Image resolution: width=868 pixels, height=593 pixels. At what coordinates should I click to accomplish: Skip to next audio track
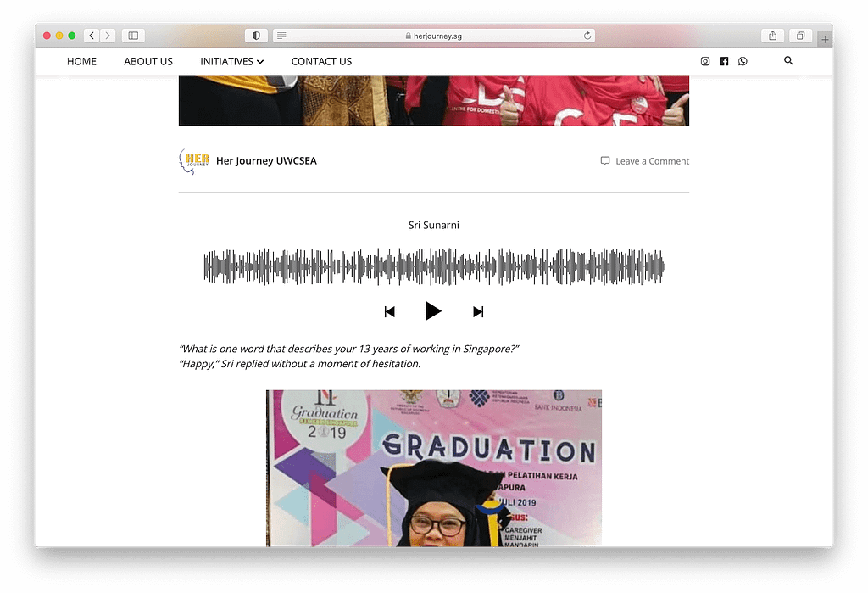click(x=478, y=312)
